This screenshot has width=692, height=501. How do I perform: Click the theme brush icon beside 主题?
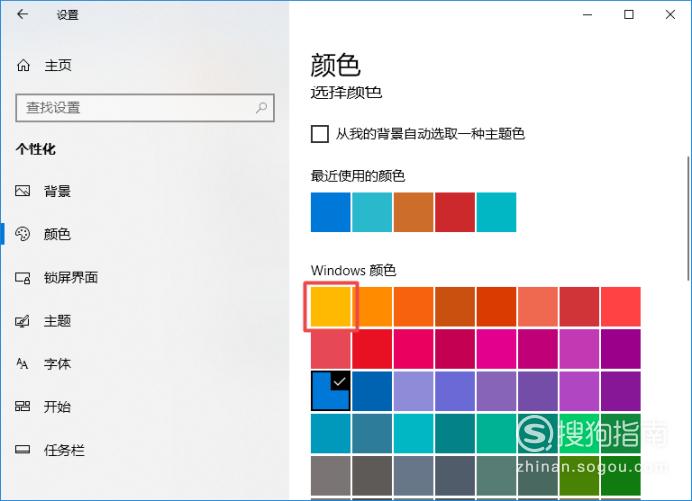(x=23, y=321)
